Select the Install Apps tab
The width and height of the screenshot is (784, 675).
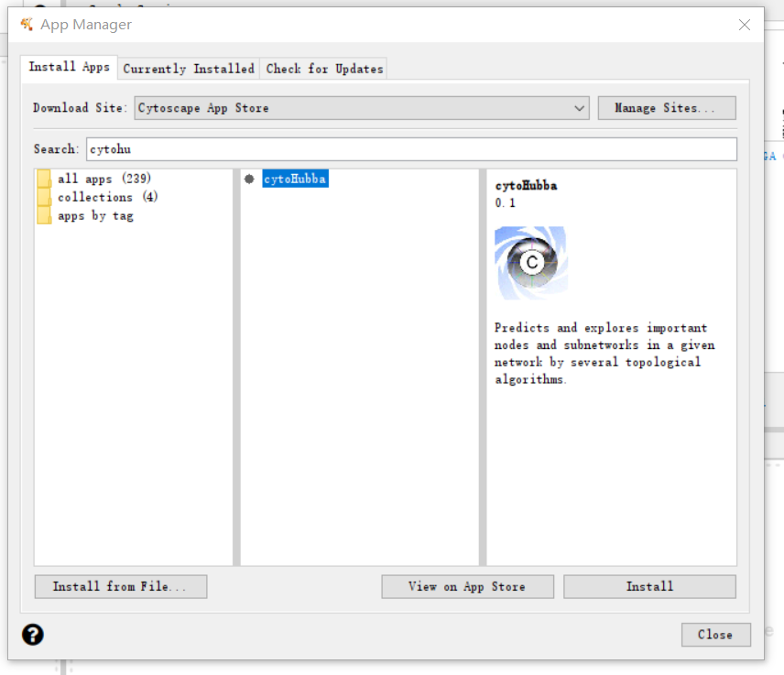69,67
